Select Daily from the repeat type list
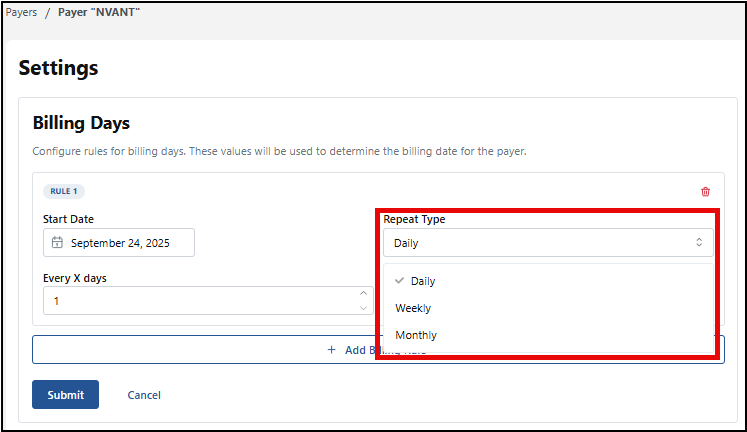 coord(423,281)
